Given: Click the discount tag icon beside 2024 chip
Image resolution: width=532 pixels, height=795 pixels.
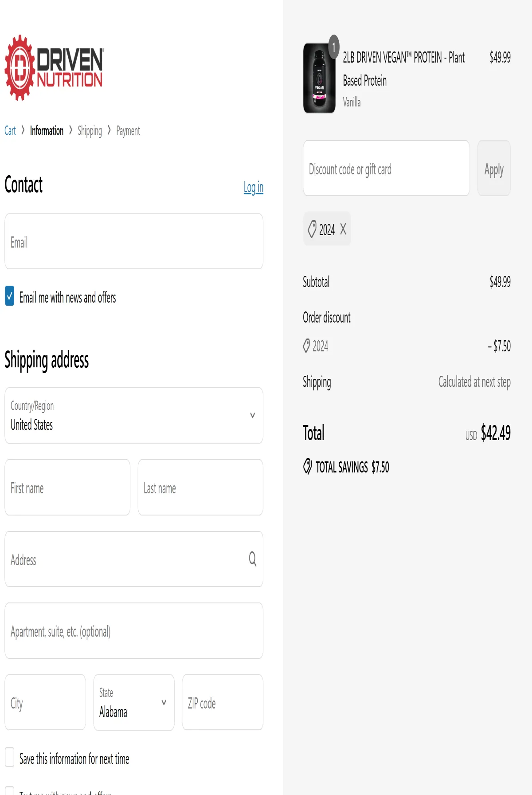Looking at the screenshot, I should pos(312,229).
